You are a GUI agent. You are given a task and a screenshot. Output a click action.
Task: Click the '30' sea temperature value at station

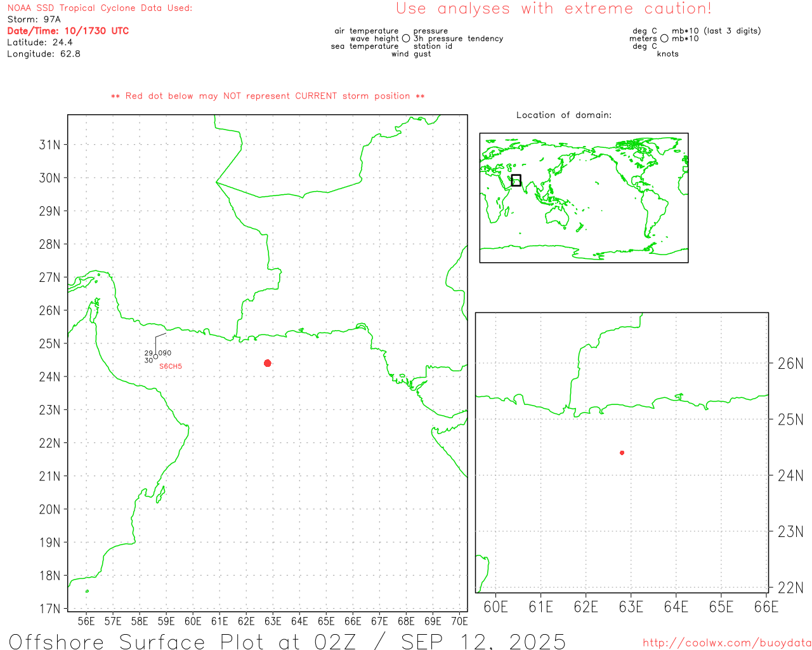[x=148, y=361]
